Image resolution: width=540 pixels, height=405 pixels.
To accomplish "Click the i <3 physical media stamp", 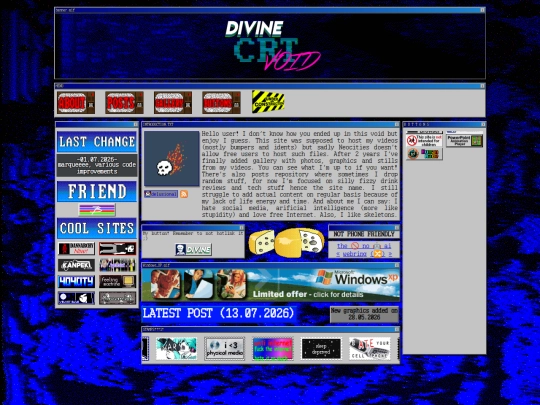I will (x=225, y=349).
